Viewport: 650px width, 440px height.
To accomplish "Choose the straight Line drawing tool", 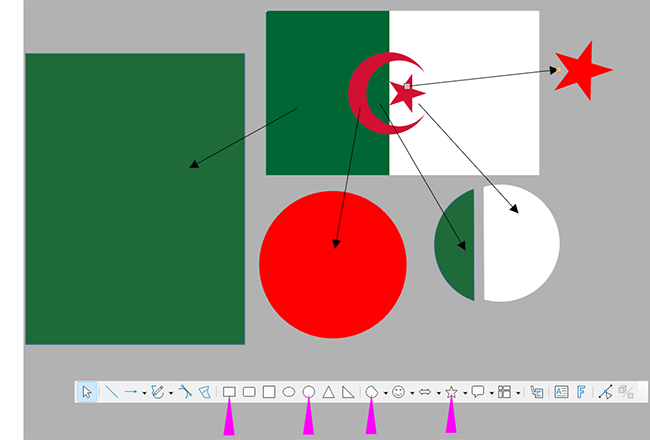I will pos(111,392).
